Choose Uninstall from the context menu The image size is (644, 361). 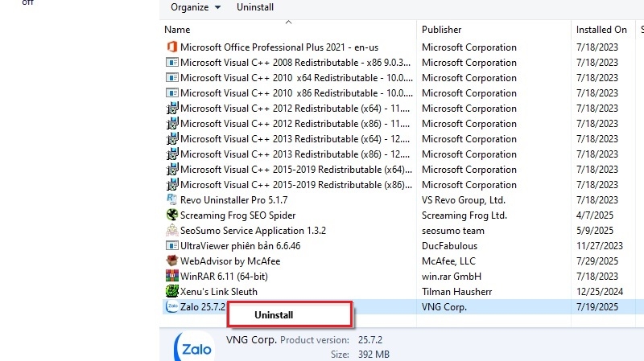(275, 315)
